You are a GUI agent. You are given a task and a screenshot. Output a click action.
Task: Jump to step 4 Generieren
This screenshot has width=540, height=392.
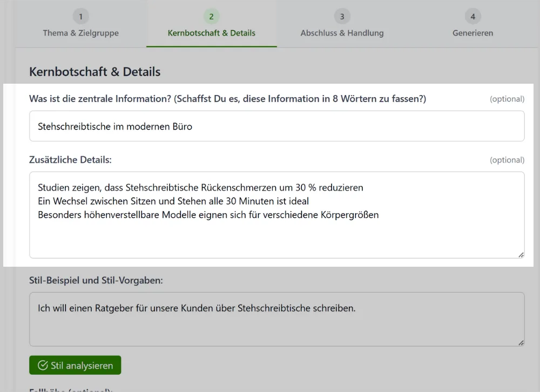point(473,24)
